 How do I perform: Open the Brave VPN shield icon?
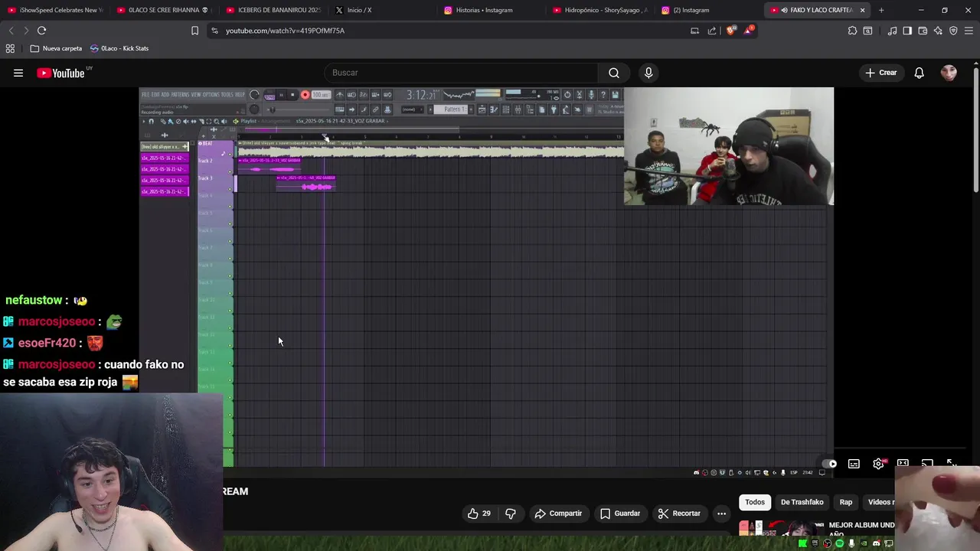(x=953, y=31)
